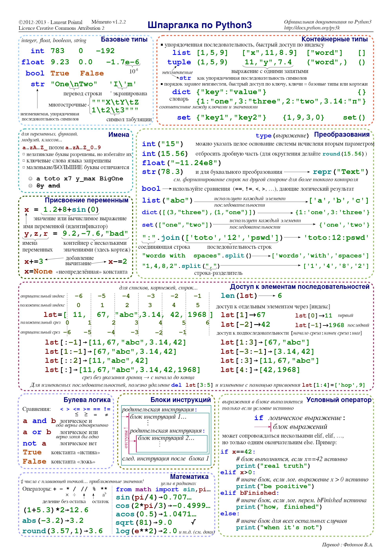Click the 'Шпаргалка по Python3' title
This screenshot has width=392, height=555.
[200, 25]
